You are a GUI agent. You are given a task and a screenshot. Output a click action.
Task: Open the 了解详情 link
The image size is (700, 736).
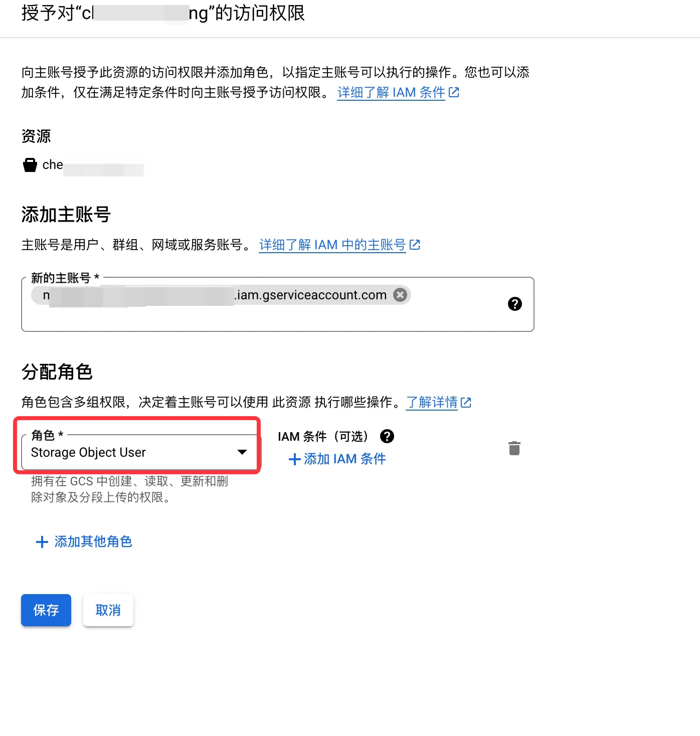(x=432, y=402)
